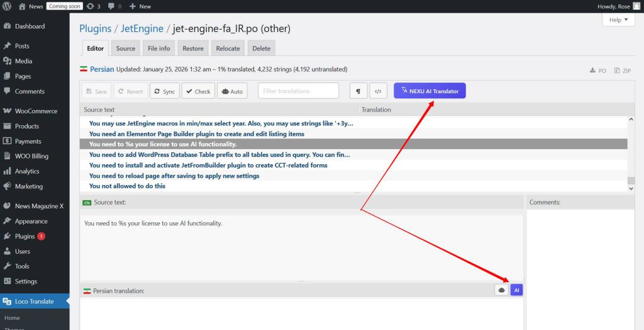Launch NEXU AI Translator
This screenshot has height=330, width=644.
[x=430, y=91]
